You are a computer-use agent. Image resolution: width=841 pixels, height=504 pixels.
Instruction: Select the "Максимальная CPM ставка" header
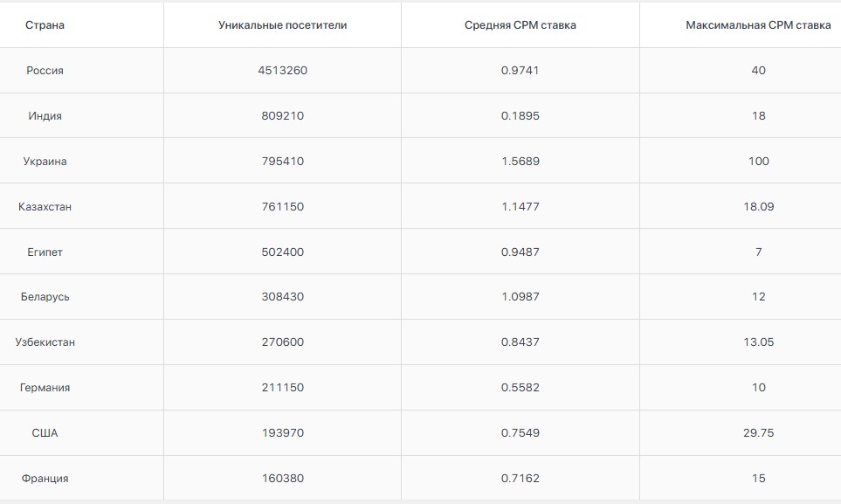[758, 25]
